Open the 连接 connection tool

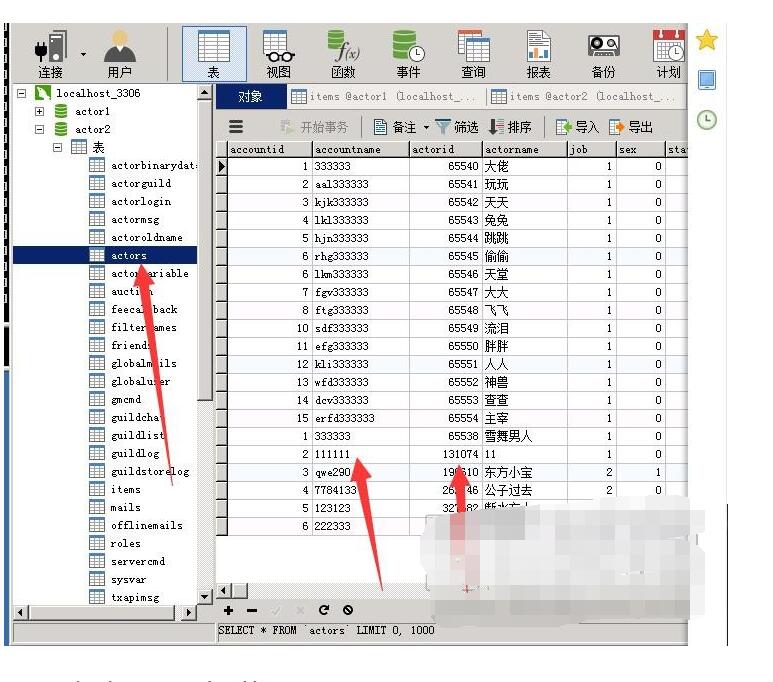click(50, 53)
